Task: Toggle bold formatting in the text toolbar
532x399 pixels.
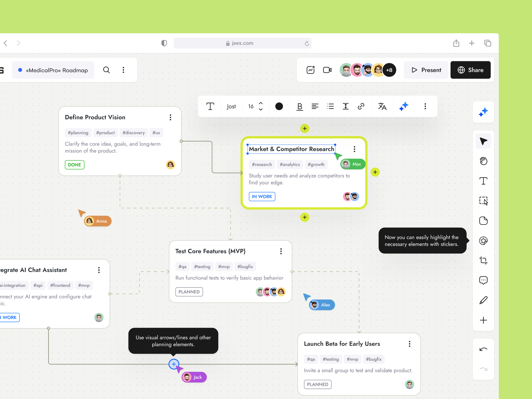Action: coord(299,106)
